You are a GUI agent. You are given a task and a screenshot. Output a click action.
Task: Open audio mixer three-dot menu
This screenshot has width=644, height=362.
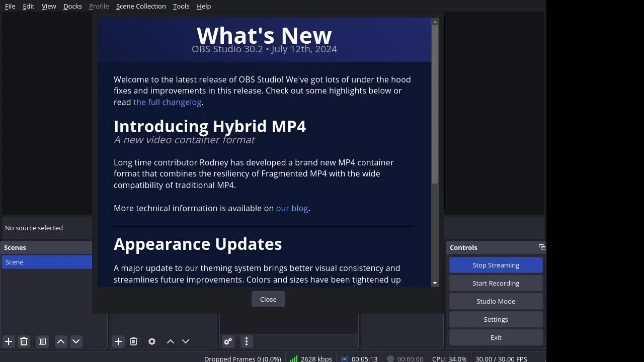point(247,341)
